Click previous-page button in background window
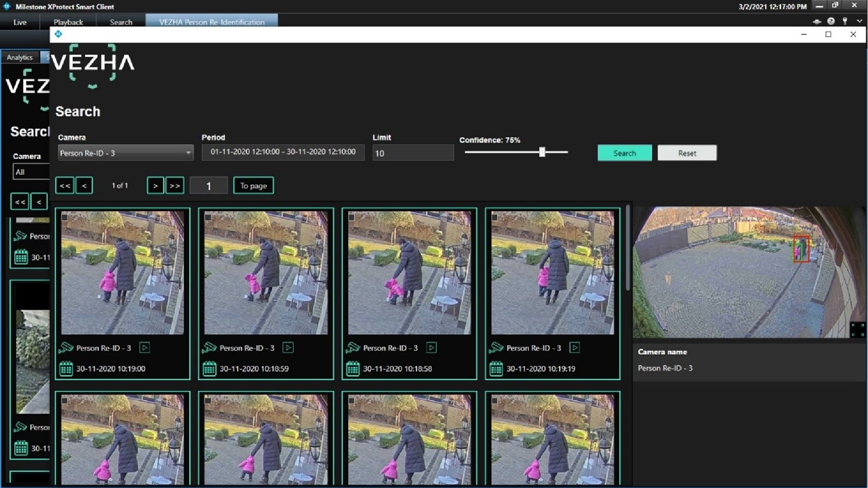868x488 pixels. tap(39, 202)
